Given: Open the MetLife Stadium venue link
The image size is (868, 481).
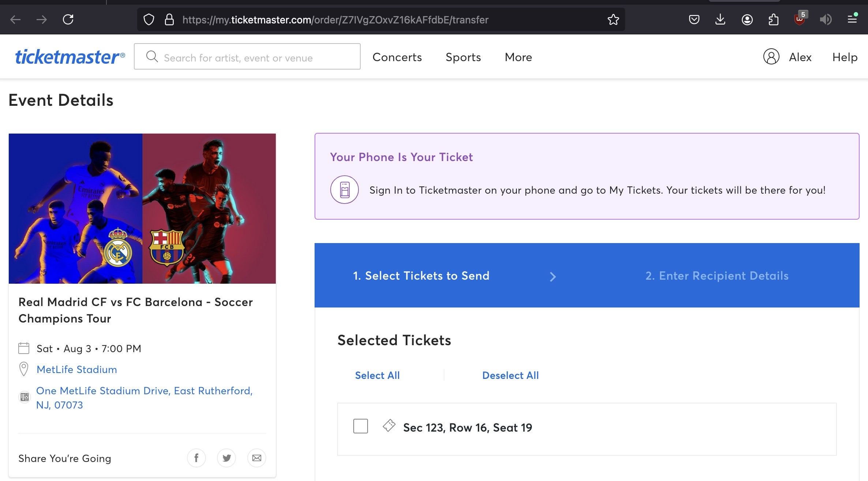Looking at the screenshot, I should pos(77,369).
